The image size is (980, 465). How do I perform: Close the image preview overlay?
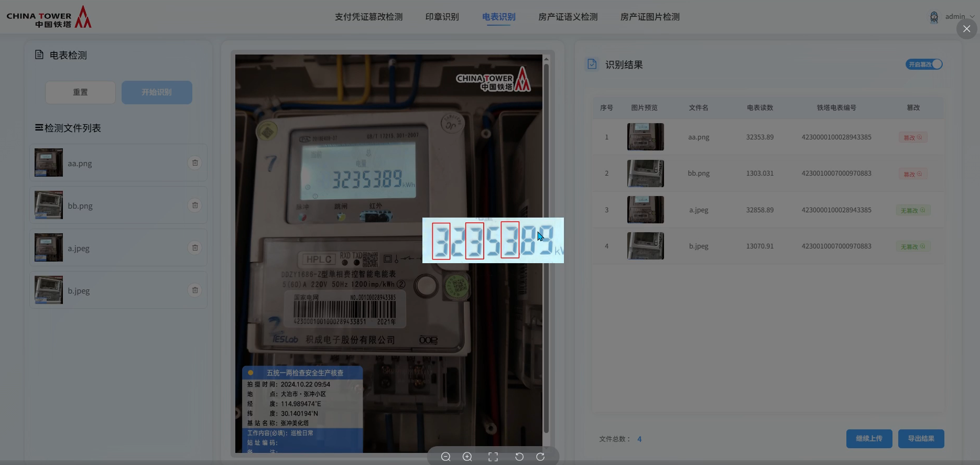pyautogui.click(x=966, y=29)
